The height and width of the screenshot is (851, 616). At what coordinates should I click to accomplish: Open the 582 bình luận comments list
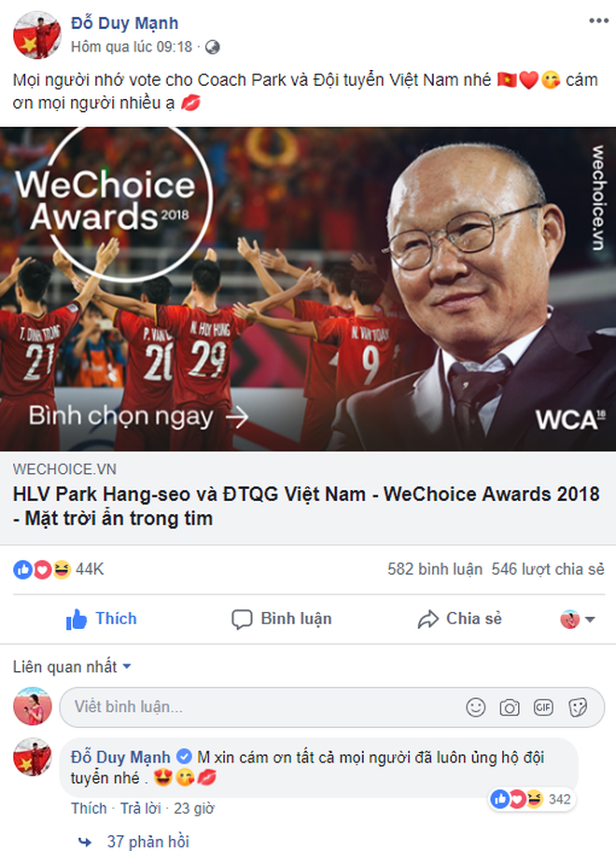click(x=435, y=569)
